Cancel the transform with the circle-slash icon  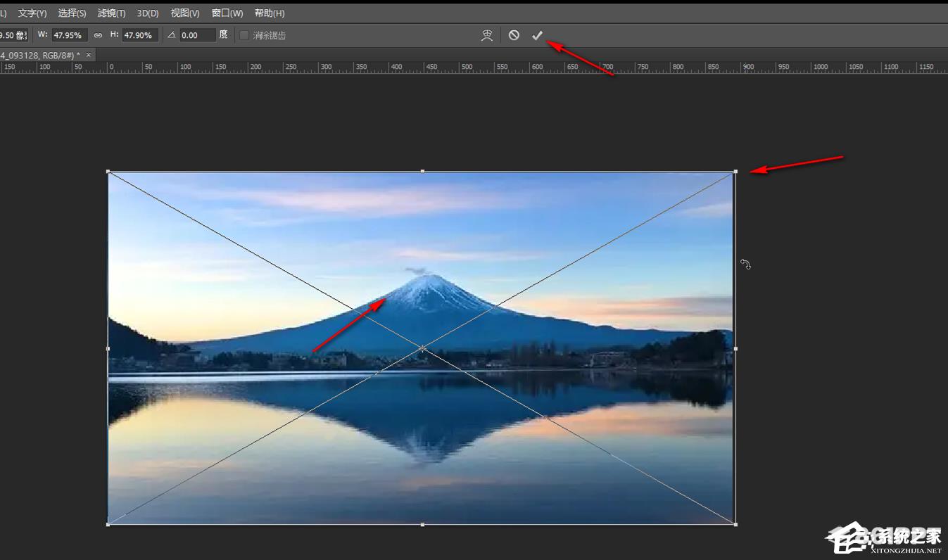[514, 35]
